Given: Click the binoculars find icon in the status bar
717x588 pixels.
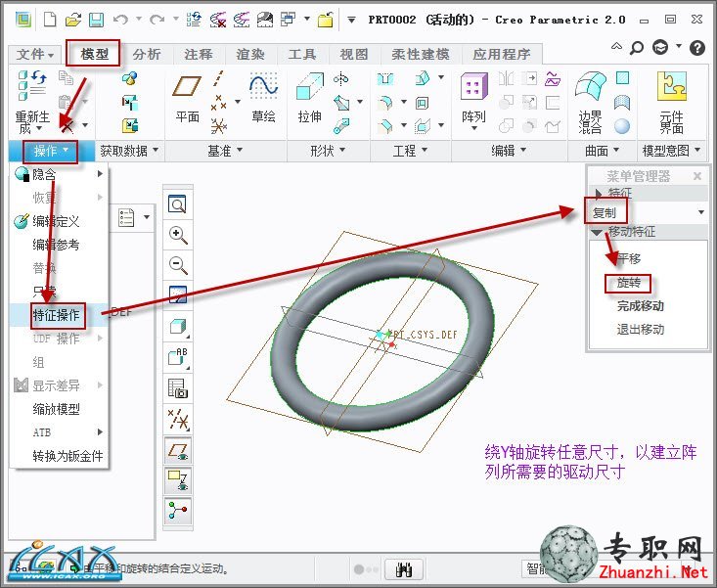Looking at the screenshot, I should [x=404, y=569].
